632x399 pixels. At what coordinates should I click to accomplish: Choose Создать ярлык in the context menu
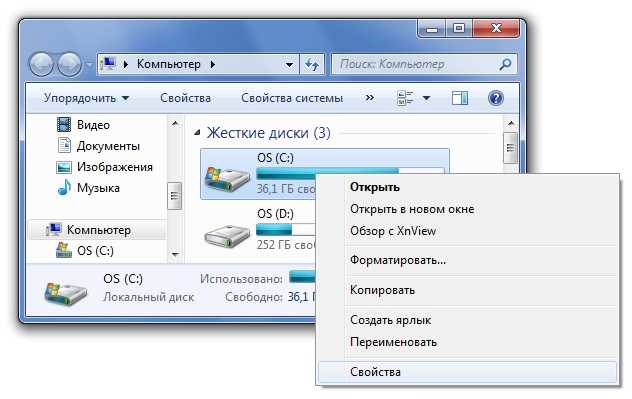468,320
